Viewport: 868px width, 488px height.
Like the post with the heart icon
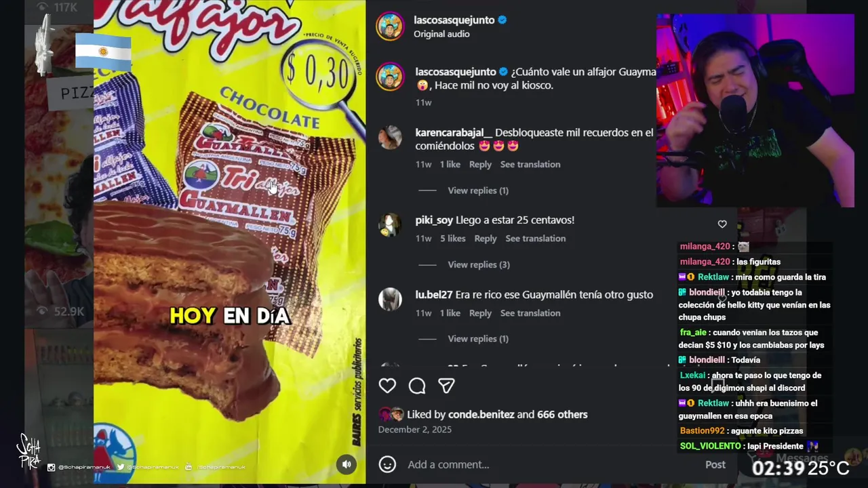click(387, 386)
